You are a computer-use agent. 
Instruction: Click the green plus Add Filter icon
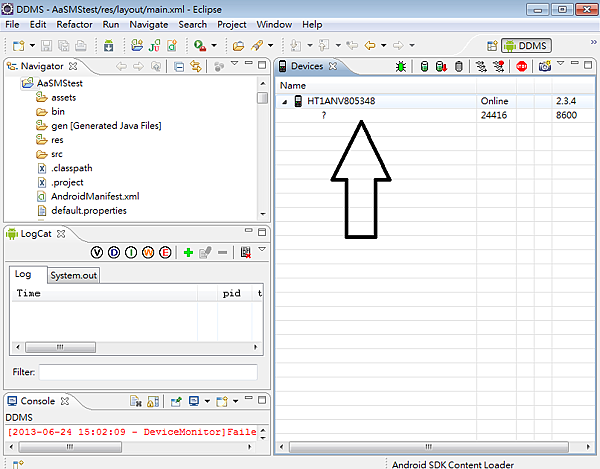point(188,252)
